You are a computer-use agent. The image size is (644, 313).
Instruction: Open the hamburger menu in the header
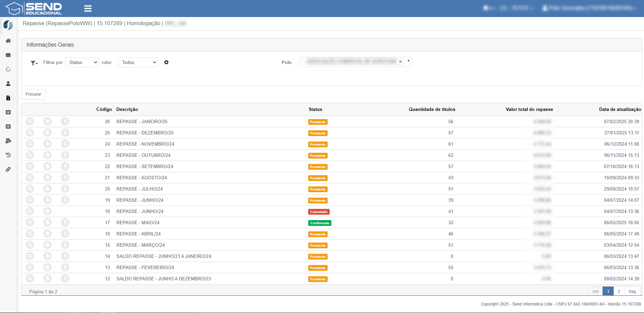(88, 9)
